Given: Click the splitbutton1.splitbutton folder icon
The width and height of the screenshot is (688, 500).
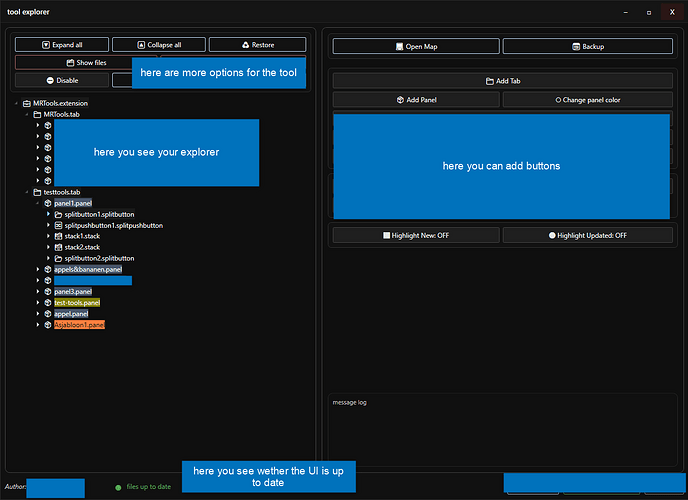Looking at the screenshot, I should click(58, 214).
